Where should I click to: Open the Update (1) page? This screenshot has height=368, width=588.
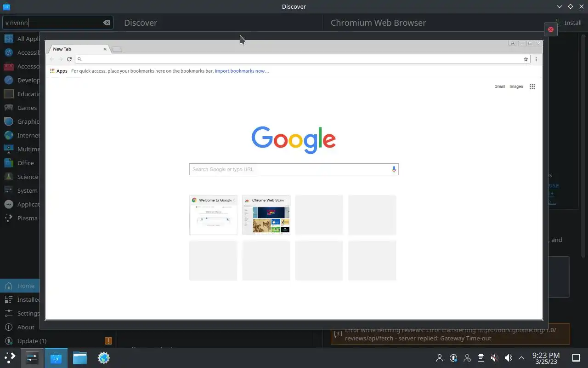57,341
